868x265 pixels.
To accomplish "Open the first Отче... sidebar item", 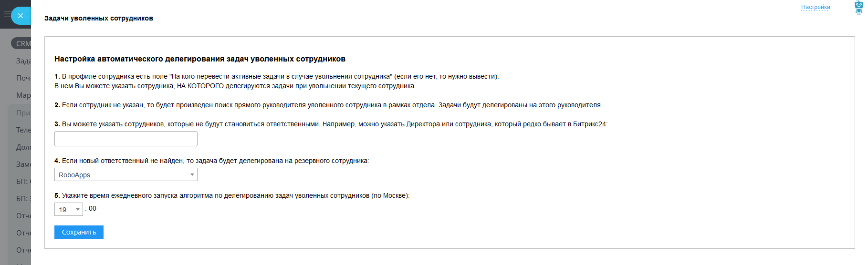I will pyautogui.click(x=23, y=216).
